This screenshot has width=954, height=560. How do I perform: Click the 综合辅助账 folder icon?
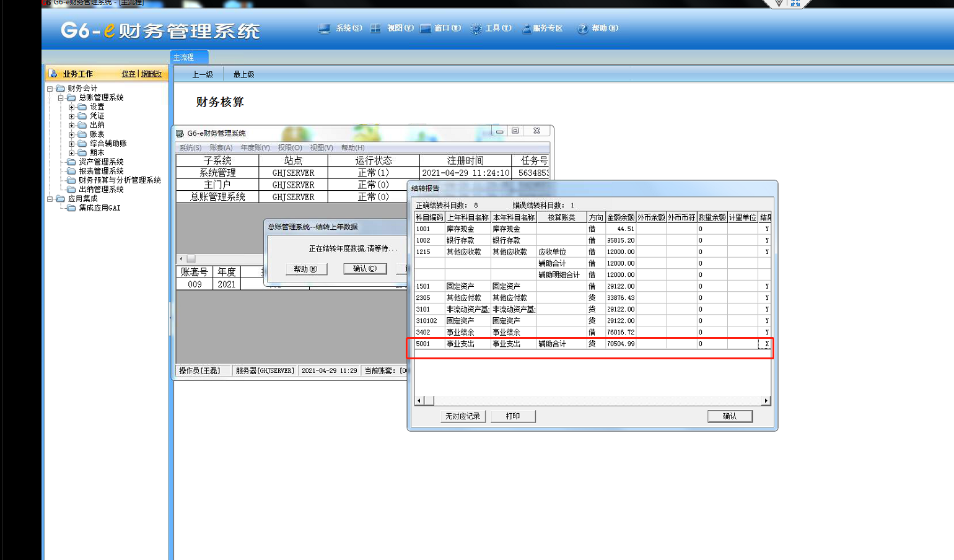[82, 144]
